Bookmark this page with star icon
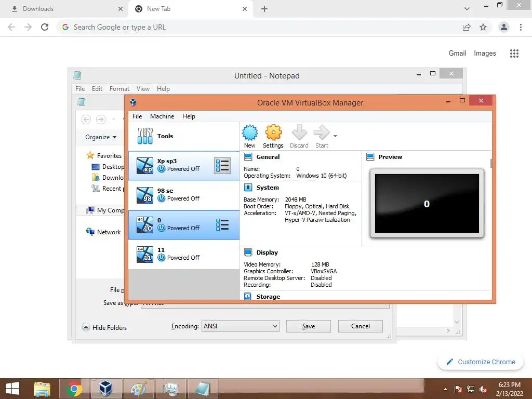The height and width of the screenshot is (399, 532). [483, 27]
